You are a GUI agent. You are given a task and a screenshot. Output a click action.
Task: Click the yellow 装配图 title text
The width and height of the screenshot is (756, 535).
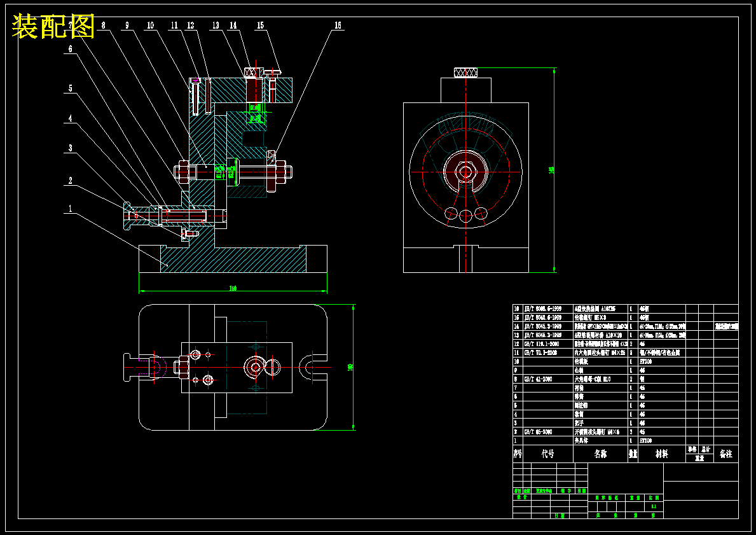(x=53, y=26)
